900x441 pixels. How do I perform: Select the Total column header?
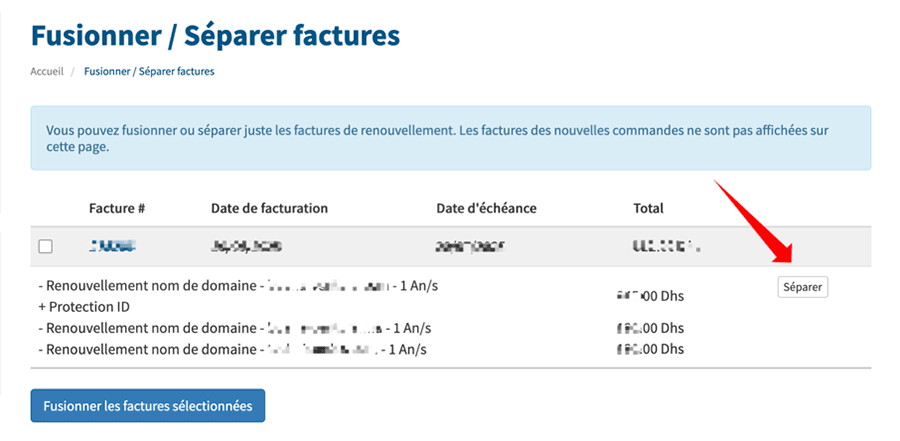pyautogui.click(x=648, y=208)
